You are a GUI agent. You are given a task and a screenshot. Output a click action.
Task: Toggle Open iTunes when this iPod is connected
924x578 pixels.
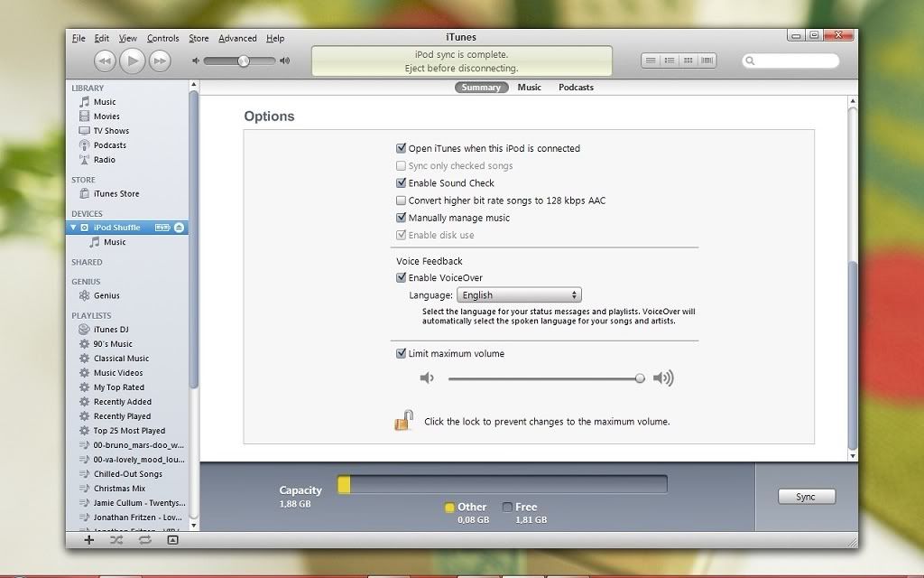[402, 148]
